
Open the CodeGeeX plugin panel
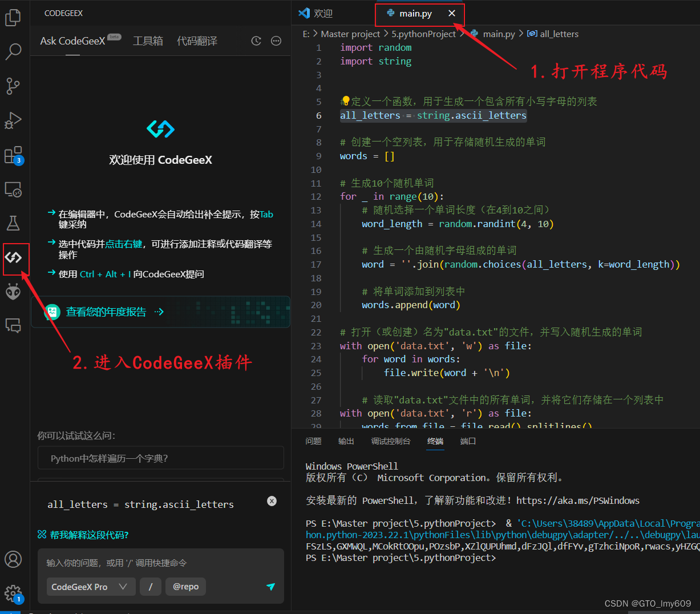tap(13, 257)
